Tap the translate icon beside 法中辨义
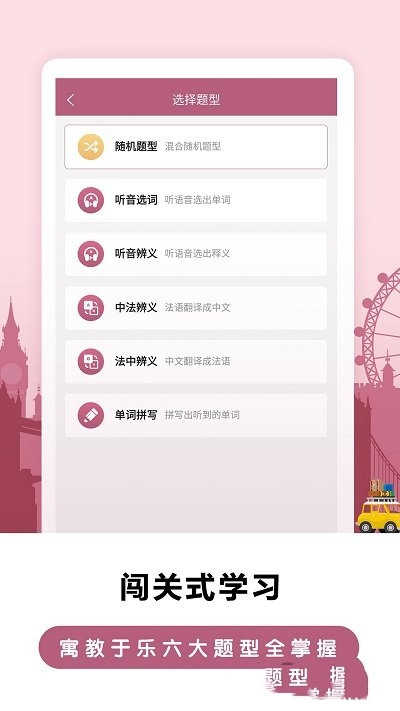This screenshot has height=711, width=400. 91,361
